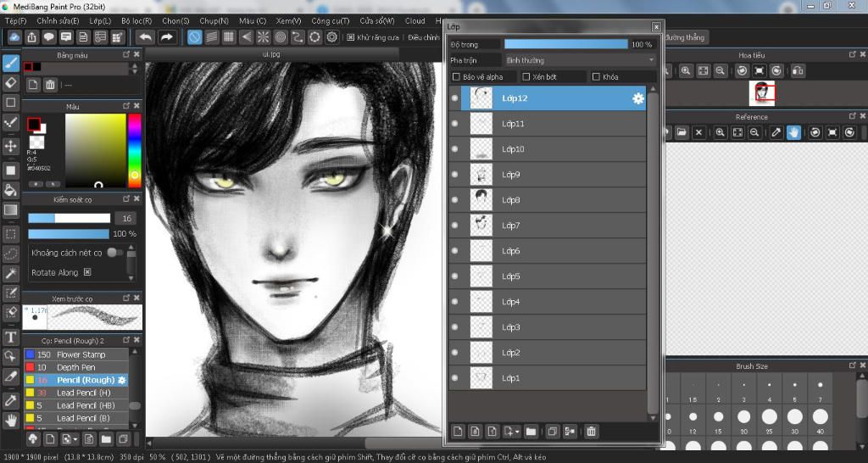Enable the grid snap guide
868x463 pixels.
coord(229,37)
